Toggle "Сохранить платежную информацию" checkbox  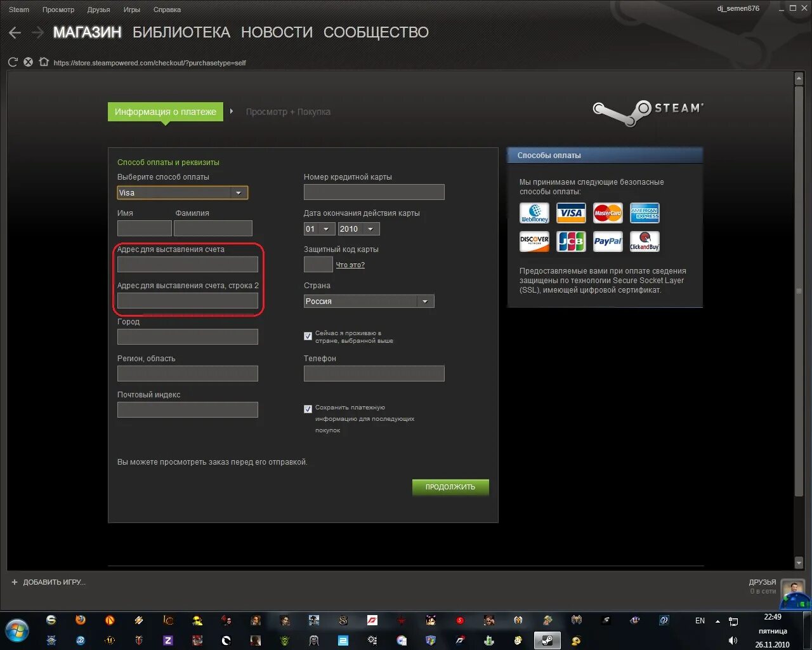tap(308, 409)
